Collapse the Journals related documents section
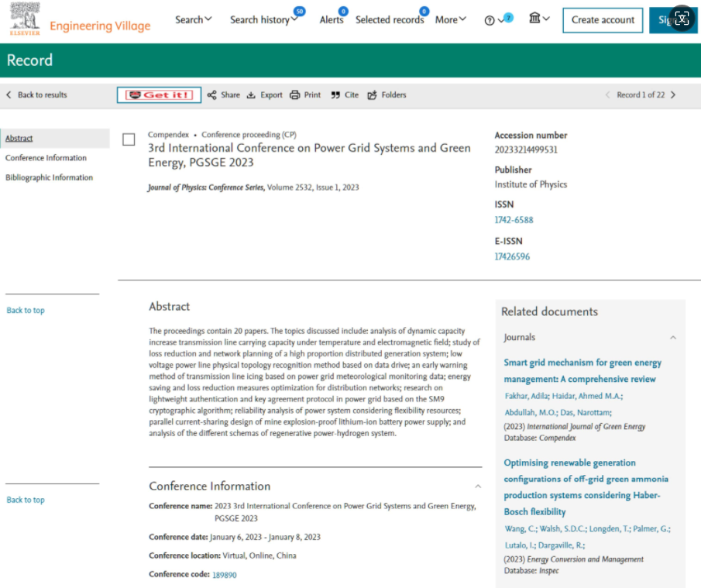 tap(673, 338)
